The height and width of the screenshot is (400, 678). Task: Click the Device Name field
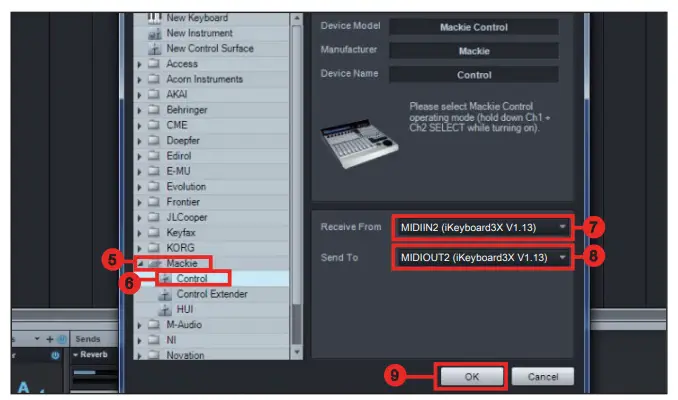(474, 75)
